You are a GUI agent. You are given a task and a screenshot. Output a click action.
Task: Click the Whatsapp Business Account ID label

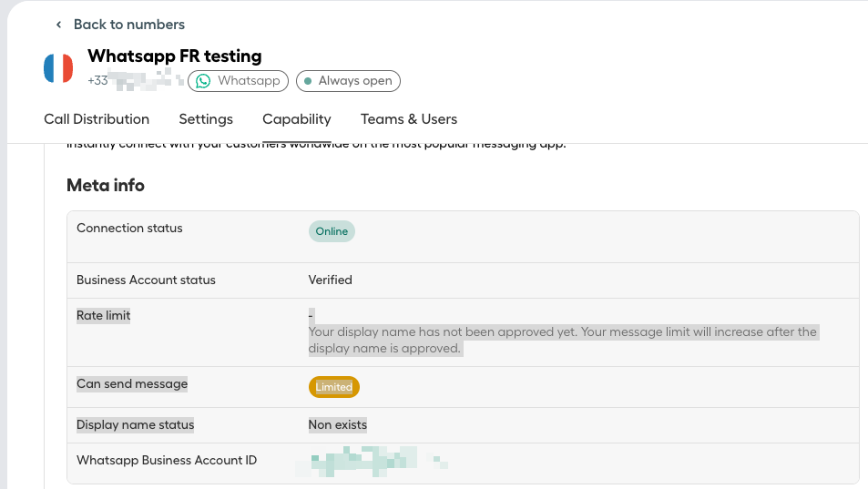point(167,460)
